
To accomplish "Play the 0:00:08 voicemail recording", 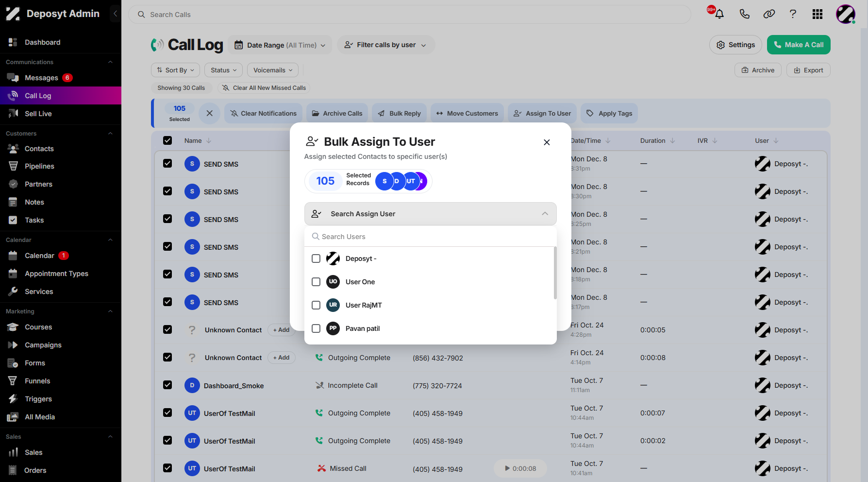I will [520, 468].
